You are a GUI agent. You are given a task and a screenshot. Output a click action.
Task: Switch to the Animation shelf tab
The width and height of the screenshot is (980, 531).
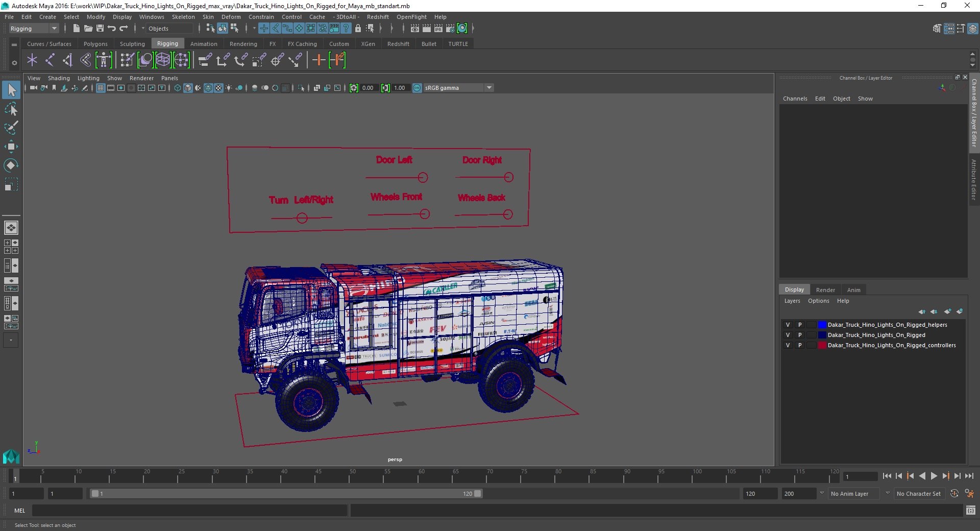204,44
